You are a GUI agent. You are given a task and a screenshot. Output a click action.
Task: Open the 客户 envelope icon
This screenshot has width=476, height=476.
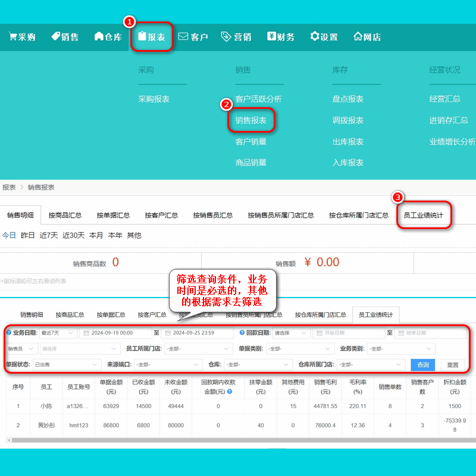click(x=182, y=36)
